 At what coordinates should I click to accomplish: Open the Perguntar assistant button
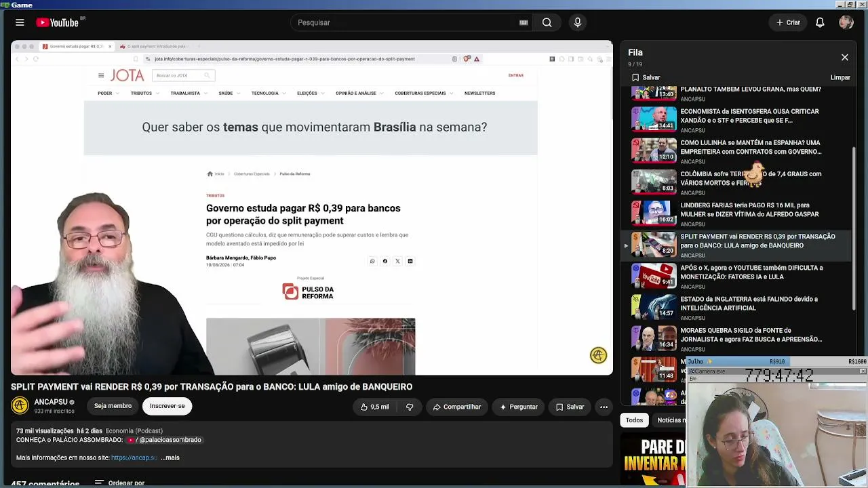[519, 407]
